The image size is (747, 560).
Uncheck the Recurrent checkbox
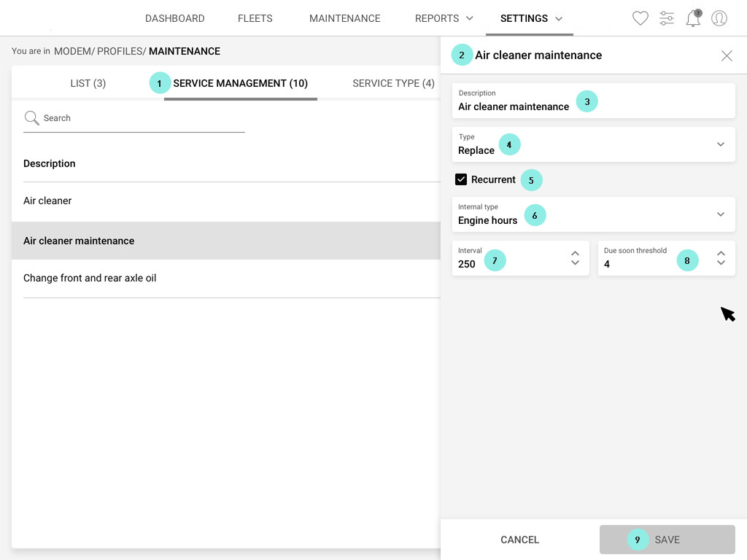(461, 179)
